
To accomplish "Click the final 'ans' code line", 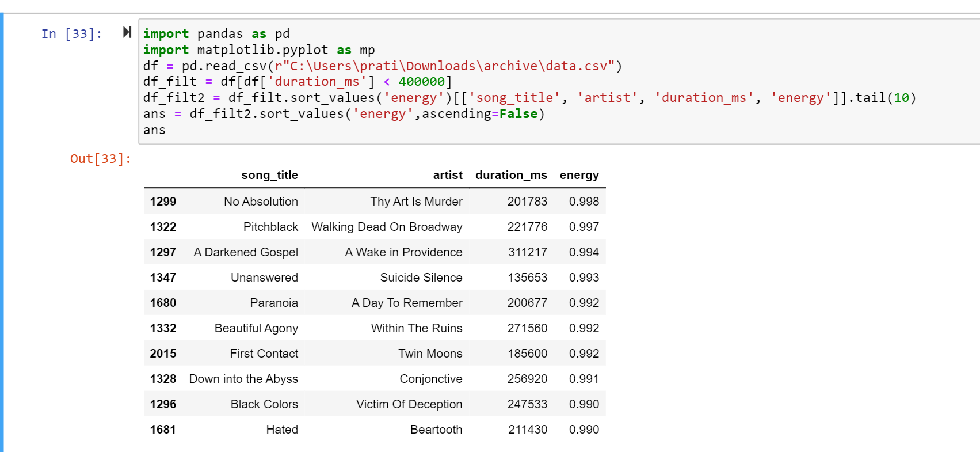I will [x=154, y=130].
